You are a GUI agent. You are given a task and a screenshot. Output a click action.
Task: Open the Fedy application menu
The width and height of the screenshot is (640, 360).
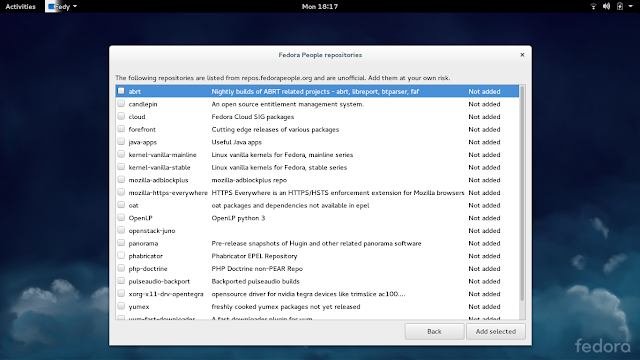tap(62, 7)
